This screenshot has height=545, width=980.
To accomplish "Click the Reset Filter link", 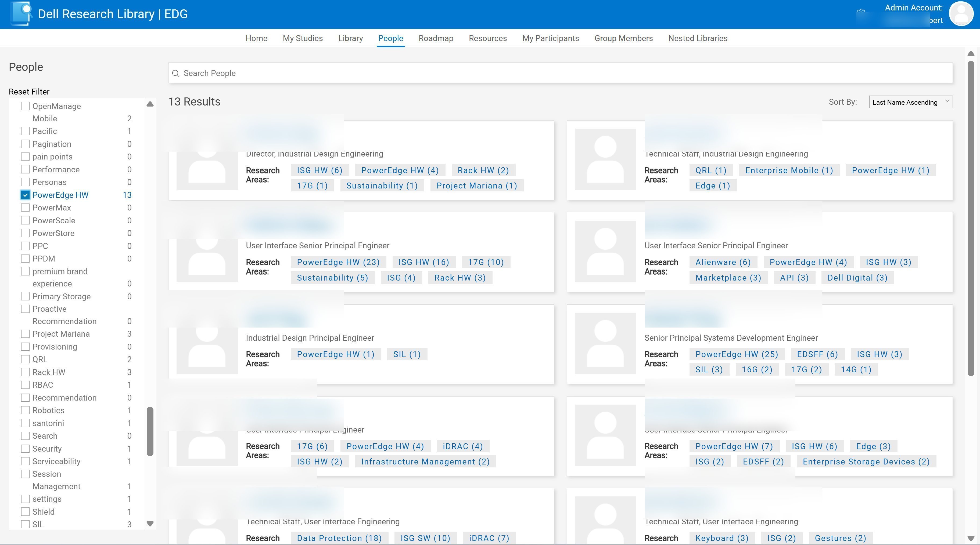I will pyautogui.click(x=29, y=92).
